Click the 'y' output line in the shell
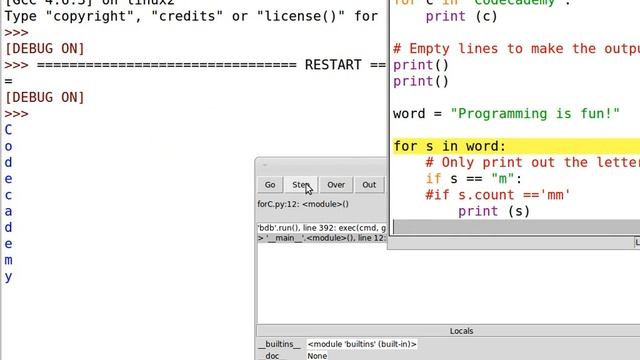This screenshot has height=360, width=640. (8, 277)
